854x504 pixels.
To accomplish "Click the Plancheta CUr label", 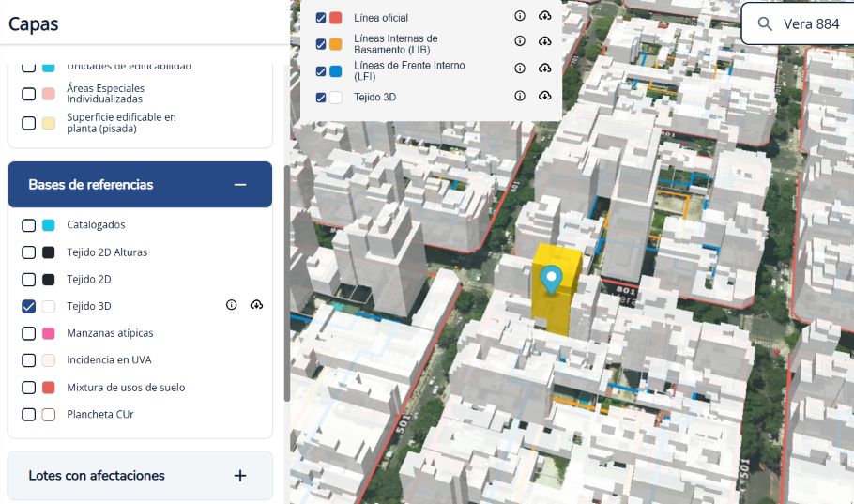I will click(100, 415).
